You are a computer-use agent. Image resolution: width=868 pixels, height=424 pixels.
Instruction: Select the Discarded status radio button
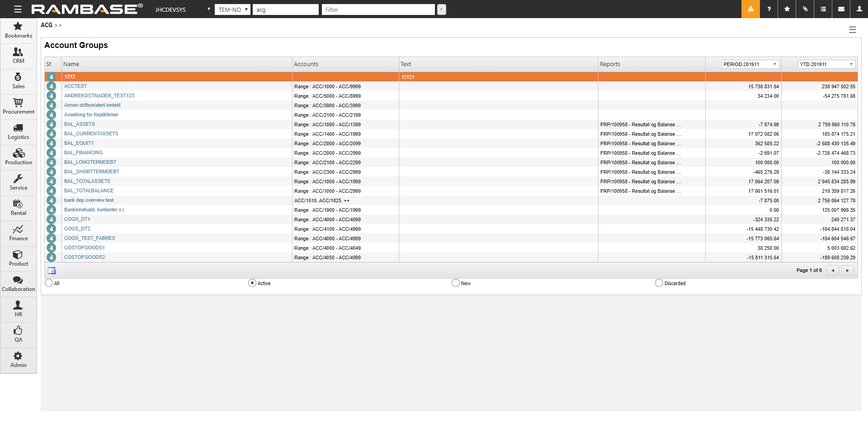pos(659,283)
